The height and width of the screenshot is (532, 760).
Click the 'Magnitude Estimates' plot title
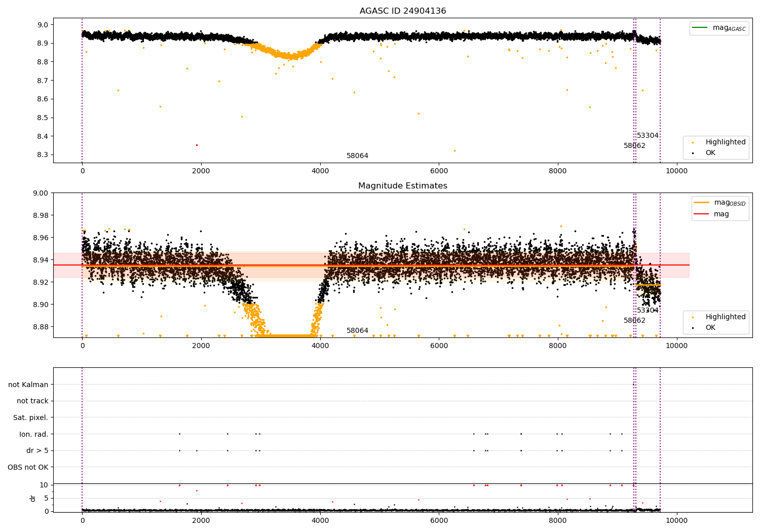click(403, 186)
